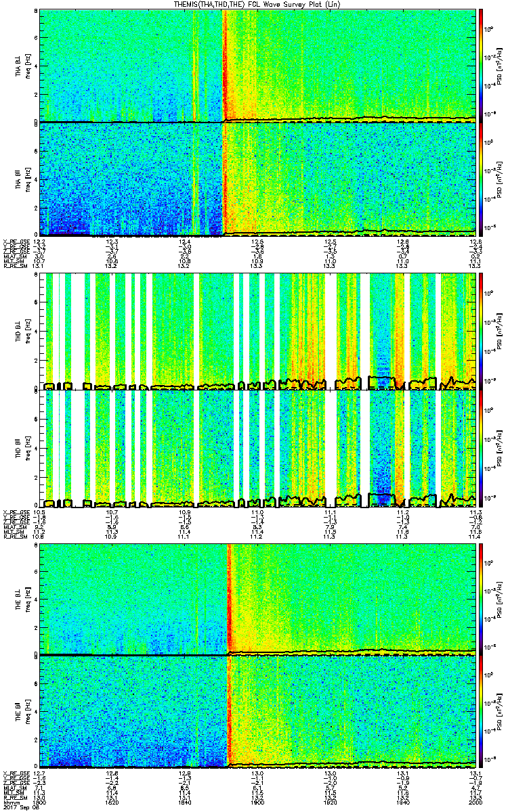508x812 pixels.
Task: Click the color bar beside the THE B-parallel panel
Action: (x=480, y=711)
